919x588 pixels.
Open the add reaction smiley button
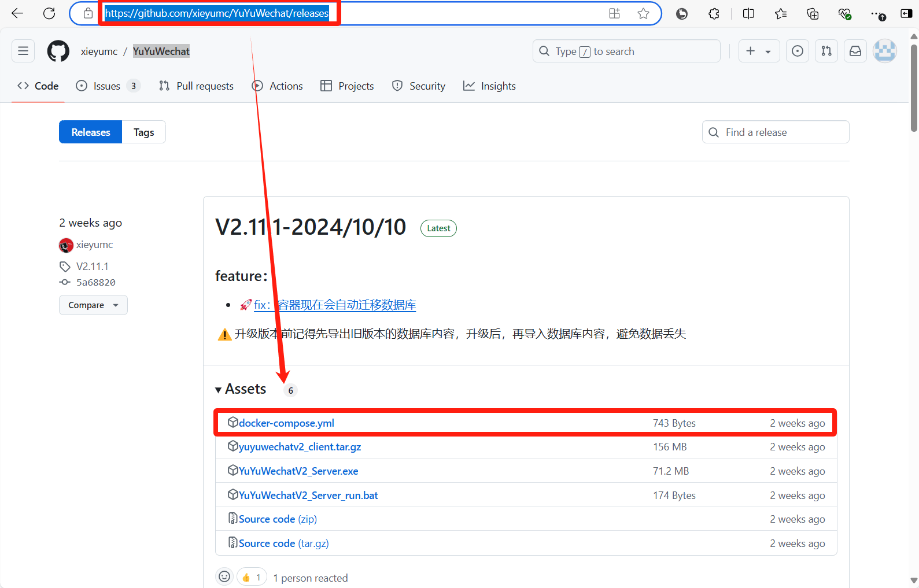pos(224,576)
